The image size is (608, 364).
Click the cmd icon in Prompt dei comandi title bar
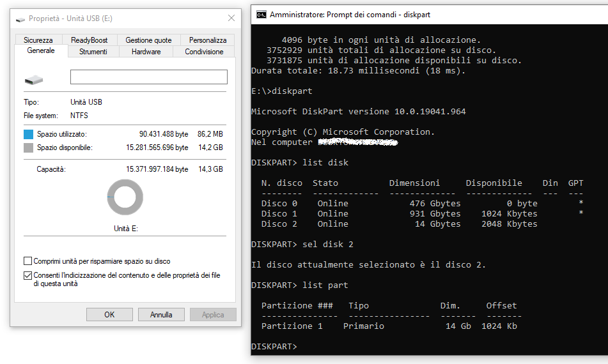pyautogui.click(x=261, y=15)
